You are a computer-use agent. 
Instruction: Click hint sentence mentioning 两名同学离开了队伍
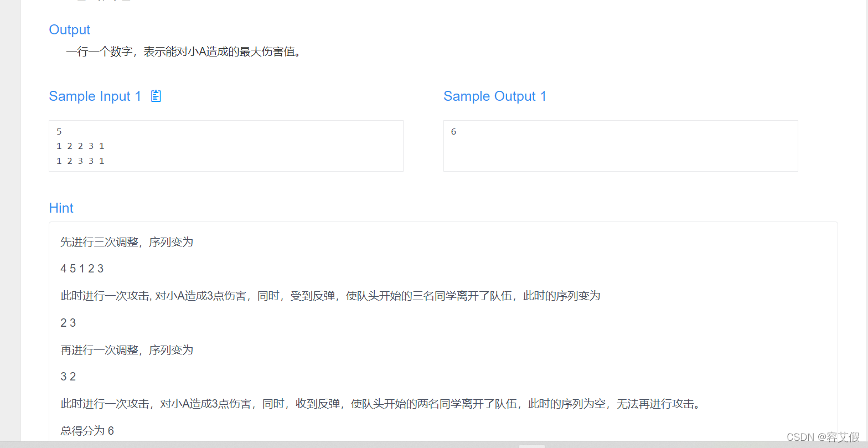pyautogui.click(x=381, y=404)
